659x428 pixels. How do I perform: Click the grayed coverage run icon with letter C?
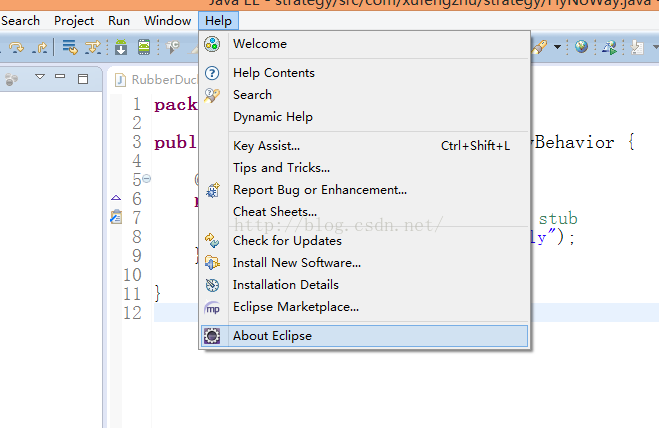pos(172,47)
